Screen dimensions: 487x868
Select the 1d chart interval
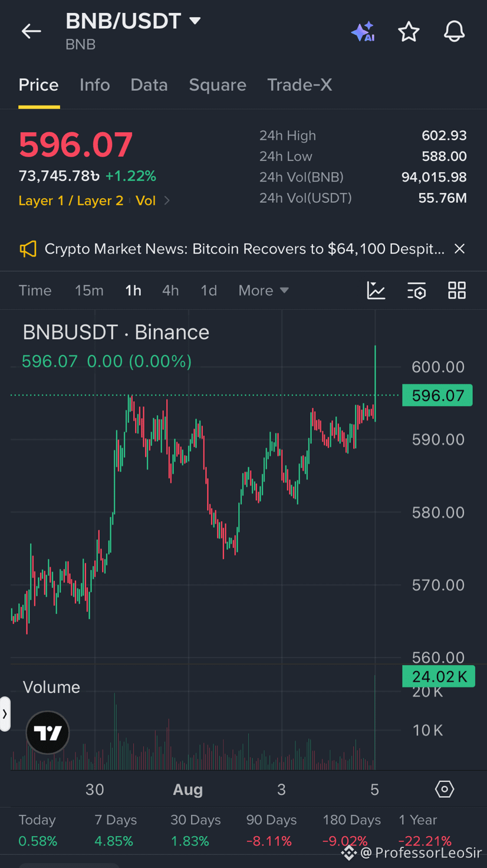point(209,290)
